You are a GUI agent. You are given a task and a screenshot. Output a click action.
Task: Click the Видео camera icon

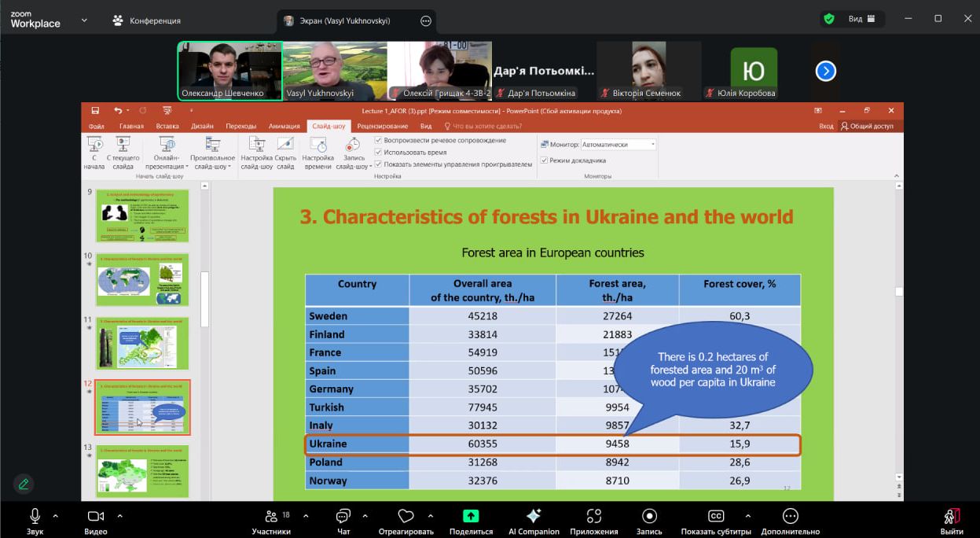coord(96,516)
